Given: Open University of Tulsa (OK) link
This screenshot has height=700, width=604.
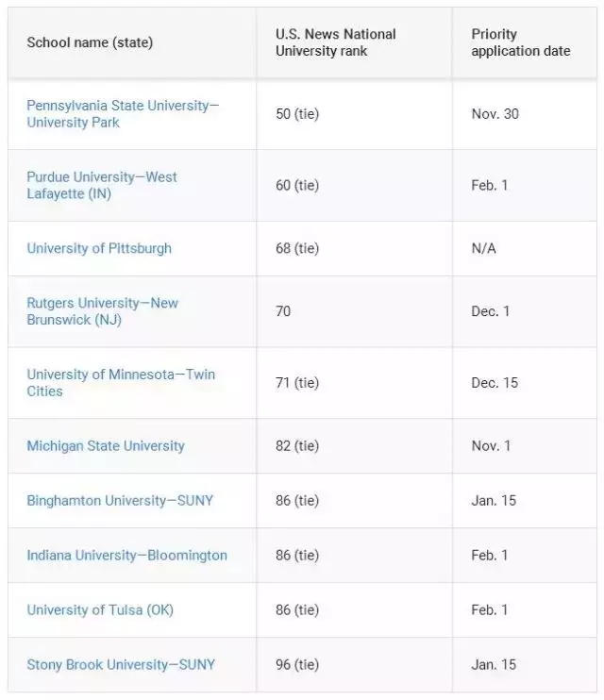Looking at the screenshot, I should point(100,609).
